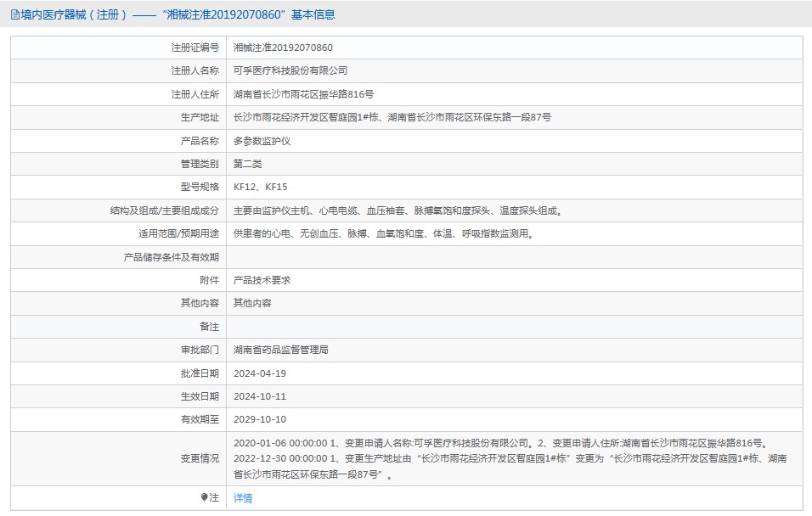Click the 其他内容 row label
Screen dimensions: 812x516
click(x=200, y=303)
